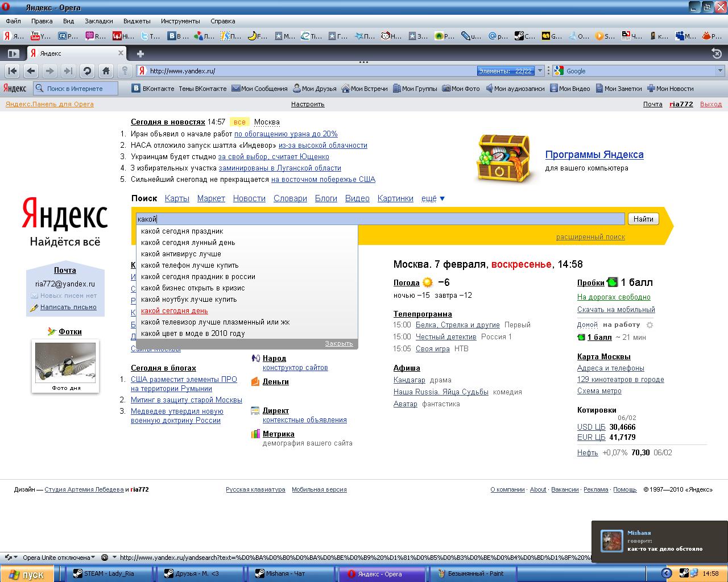728x582 pixels.
Task: Open Мои Видео in the VK toolbar
Action: point(570,88)
